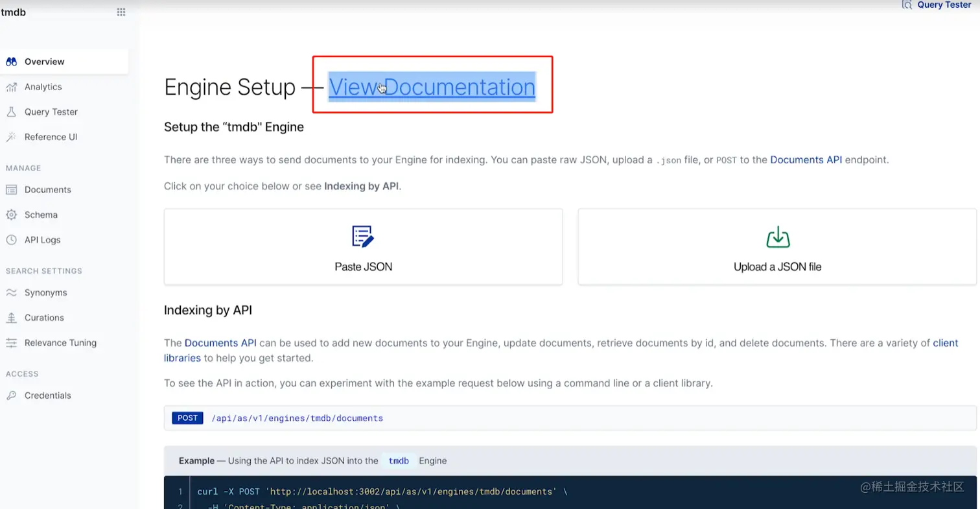Click the /api/as/v1/engines/tmdb/documents endpoint path
The image size is (980, 509).
(297, 418)
